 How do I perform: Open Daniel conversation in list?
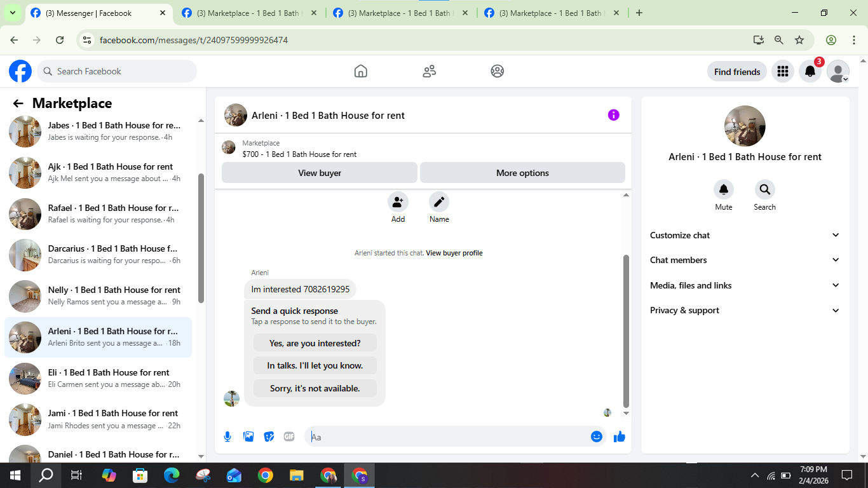(98, 452)
